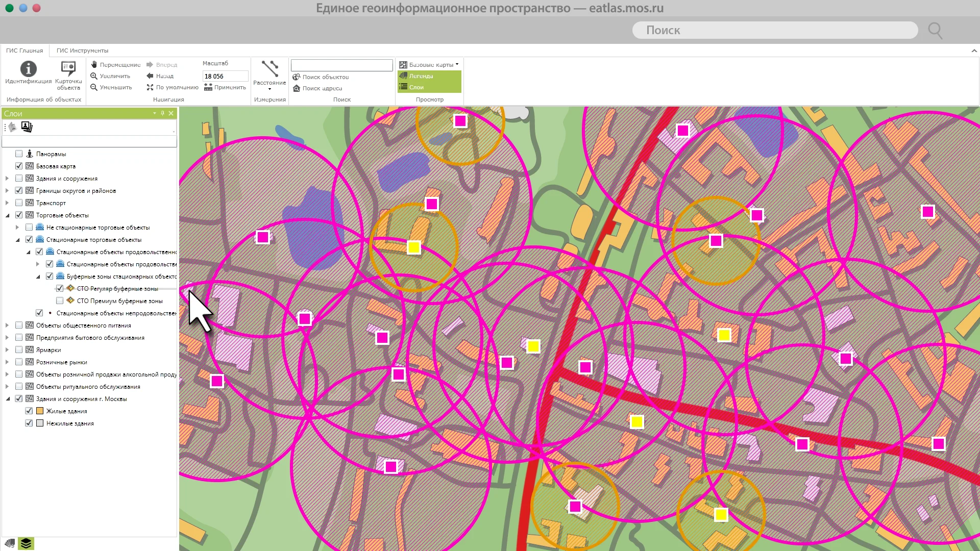This screenshot has height=551, width=980.
Task: Click the green layers icon at panel bottom
Action: [x=26, y=544]
